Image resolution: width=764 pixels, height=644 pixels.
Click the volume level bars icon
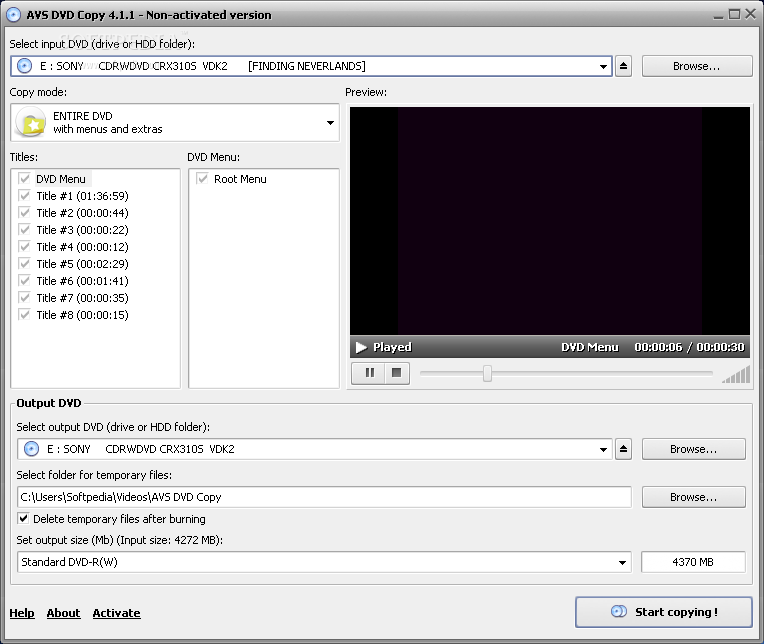coord(736,375)
